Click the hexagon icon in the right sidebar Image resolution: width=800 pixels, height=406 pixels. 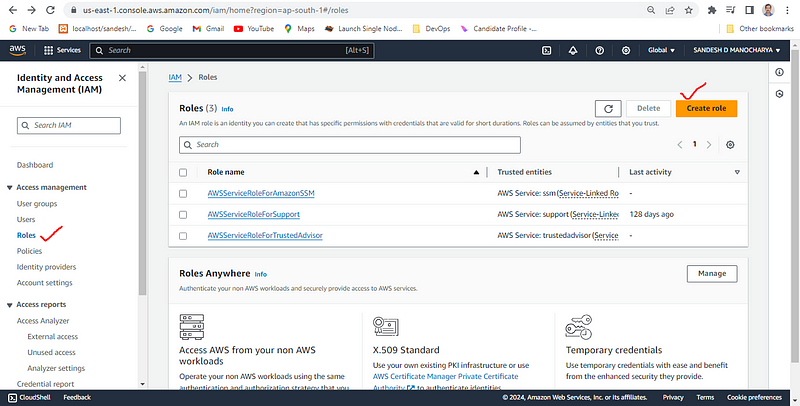(779, 94)
